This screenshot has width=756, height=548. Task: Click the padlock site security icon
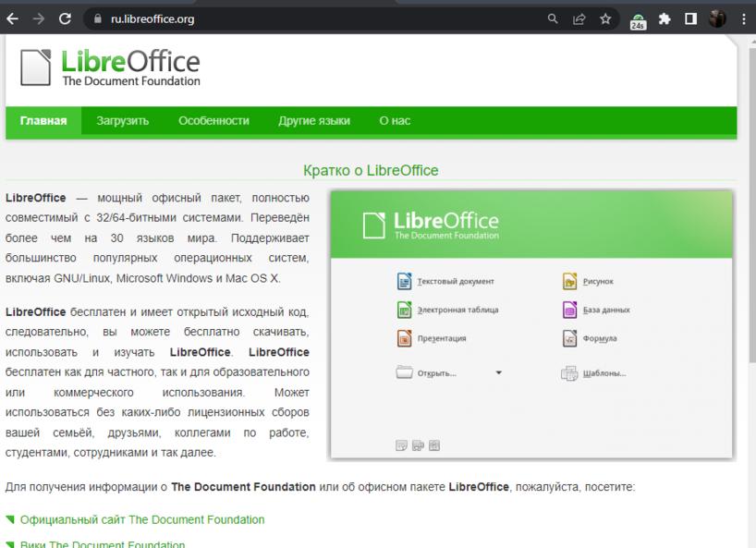coord(98,18)
